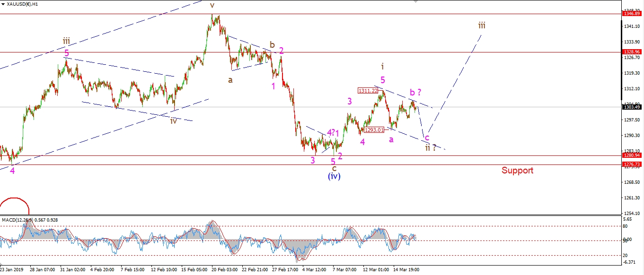The width and height of the screenshot is (644, 275).
Task: Click the red 1328.96 price tag
Action: pyautogui.click(x=633, y=52)
